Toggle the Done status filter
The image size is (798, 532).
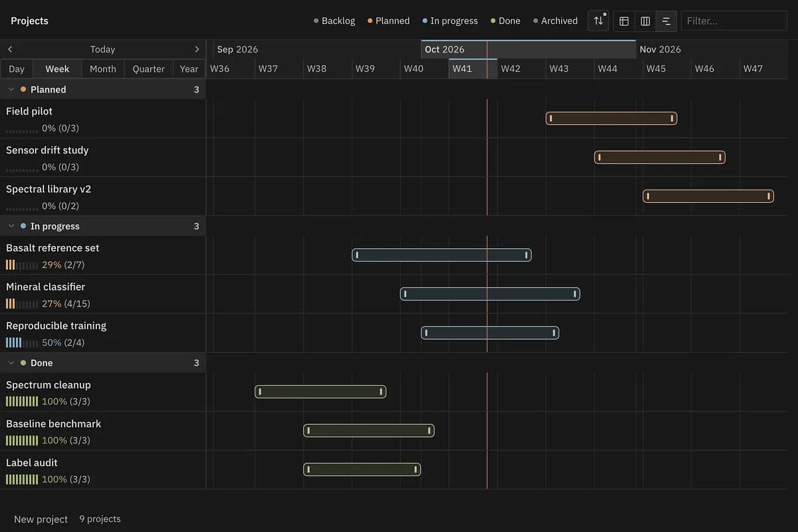click(x=505, y=21)
